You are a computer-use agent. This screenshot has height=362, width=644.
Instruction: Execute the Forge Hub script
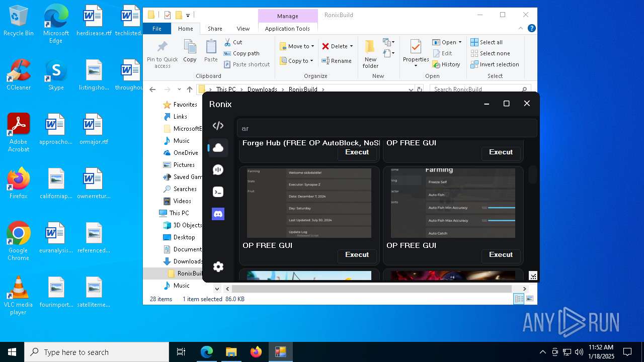[357, 152]
